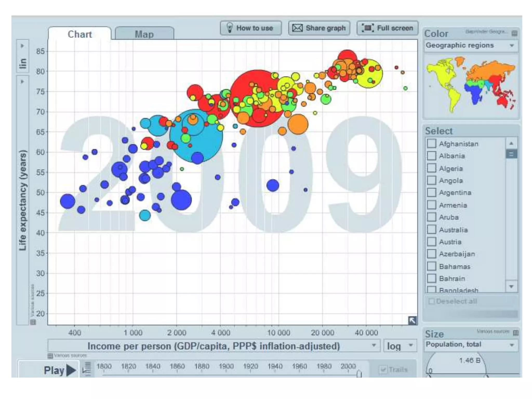Click the How to use lightbulb icon
This screenshot has width=532, height=399.
[230, 28]
